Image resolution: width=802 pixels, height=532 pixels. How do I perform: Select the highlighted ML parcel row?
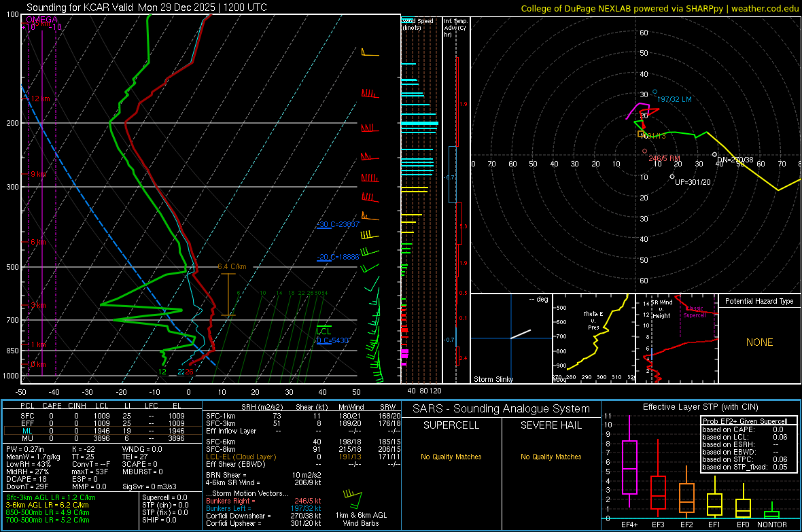[x=103, y=431]
